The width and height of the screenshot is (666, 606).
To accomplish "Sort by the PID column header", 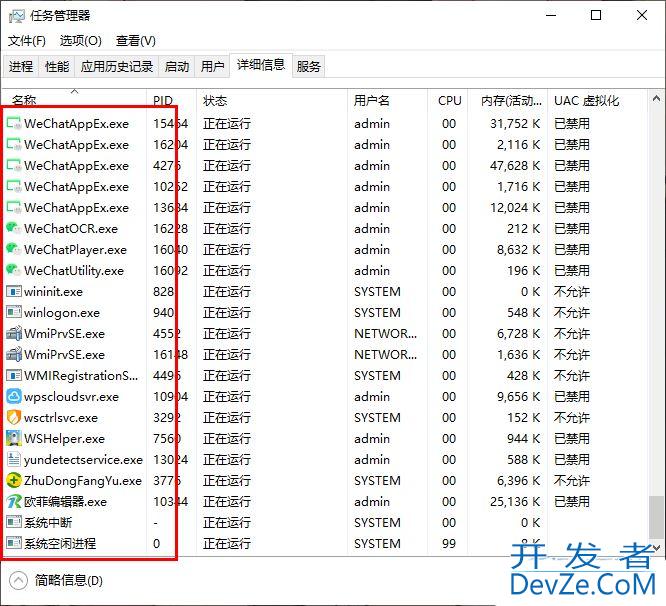I will pyautogui.click(x=172, y=101).
